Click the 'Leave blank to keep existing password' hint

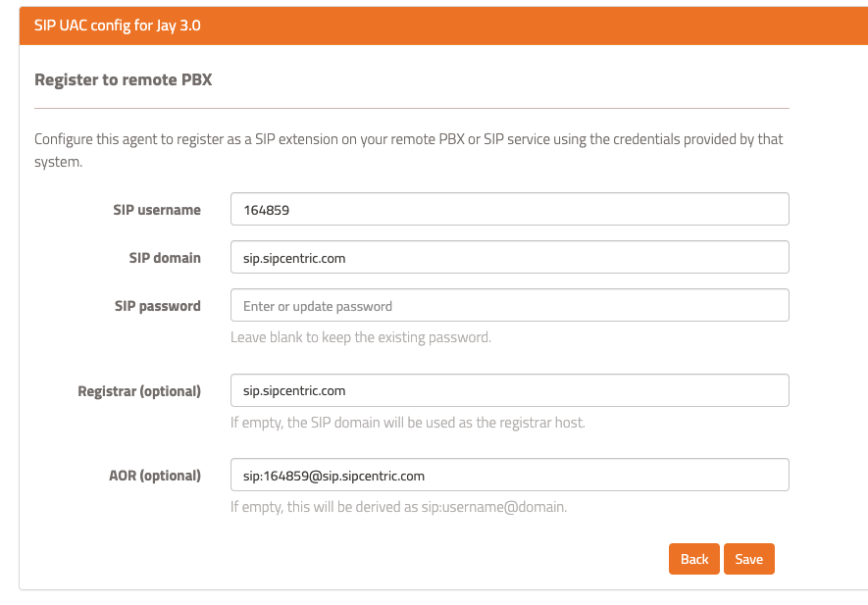pos(360,337)
